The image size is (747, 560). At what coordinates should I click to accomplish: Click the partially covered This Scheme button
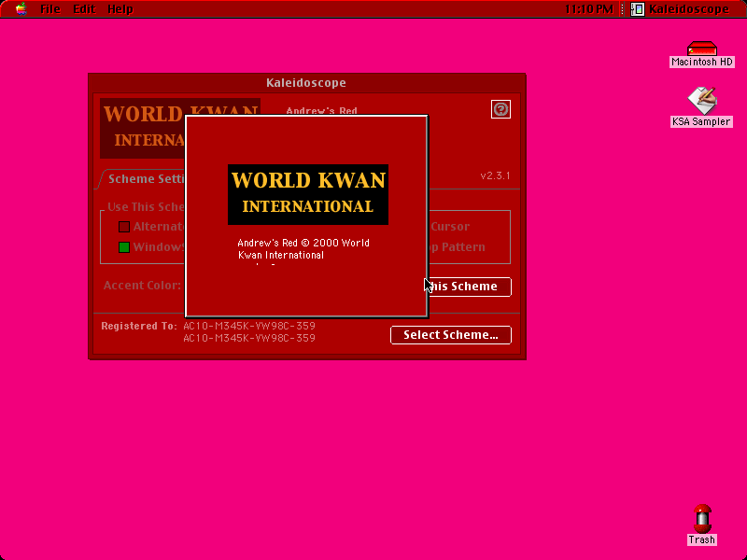point(470,287)
